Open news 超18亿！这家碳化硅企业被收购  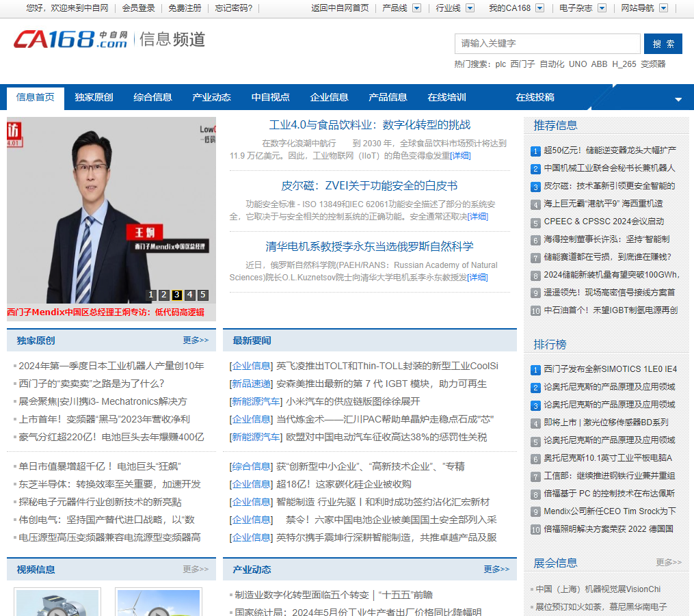point(343,484)
